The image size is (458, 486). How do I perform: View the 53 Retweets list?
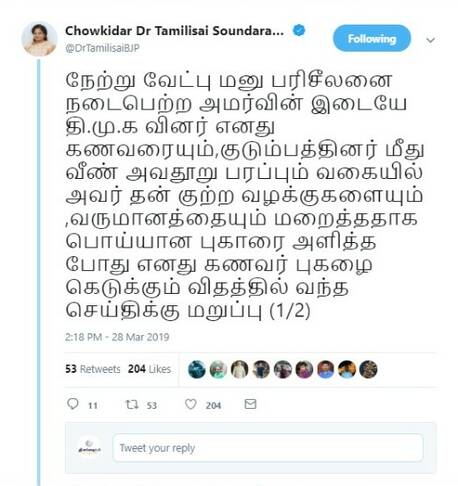click(x=93, y=369)
